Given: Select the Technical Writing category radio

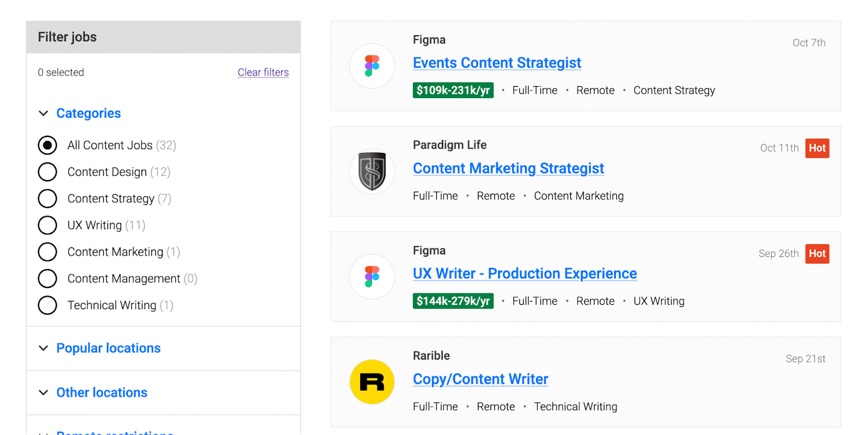Looking at the screenshot, I should point(48,305).
